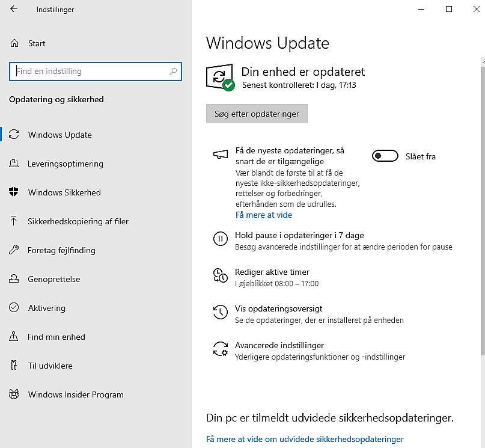Image resolution: width=485 pixels, height=448 pixels.
Task: Open the Aktivering page
Action: (47, 308)
